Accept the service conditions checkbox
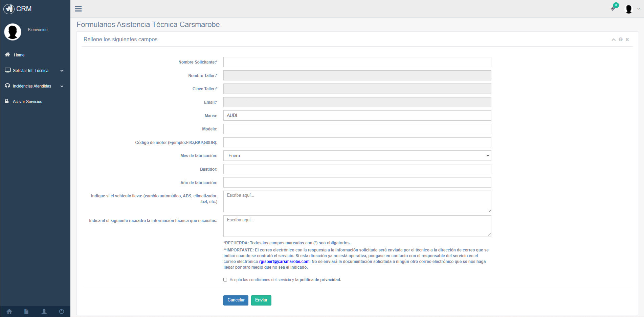 tap(225, 280)
